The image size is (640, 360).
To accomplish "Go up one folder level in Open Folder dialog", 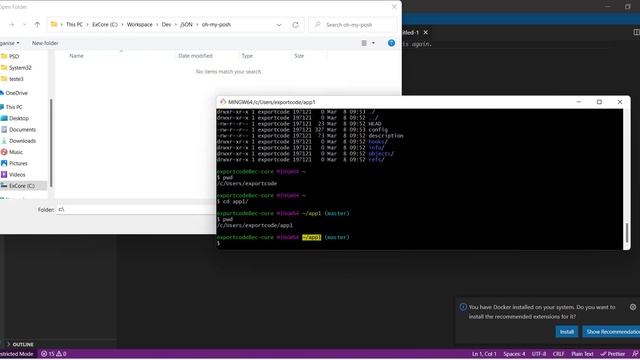I will pos(37,24).
